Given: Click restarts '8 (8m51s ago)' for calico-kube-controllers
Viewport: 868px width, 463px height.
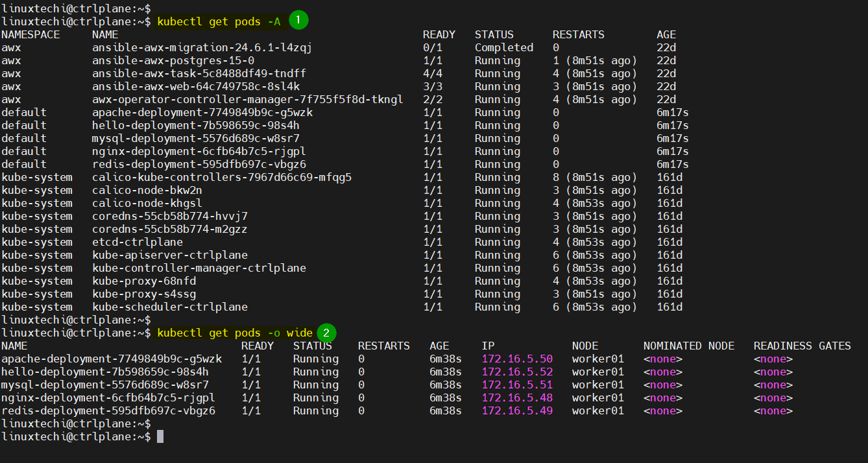Looking at the screenshot, I should [595, 178].
